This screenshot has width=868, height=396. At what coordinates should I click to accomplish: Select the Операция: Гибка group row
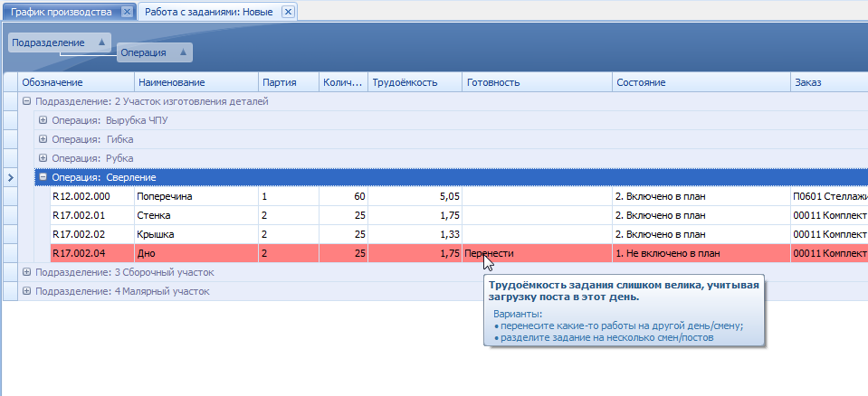451,139
